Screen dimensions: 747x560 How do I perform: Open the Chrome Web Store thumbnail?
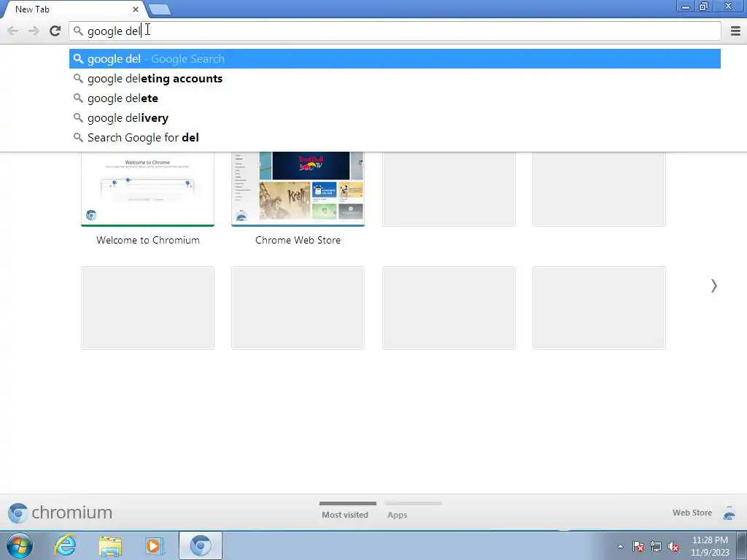point(298,189)
